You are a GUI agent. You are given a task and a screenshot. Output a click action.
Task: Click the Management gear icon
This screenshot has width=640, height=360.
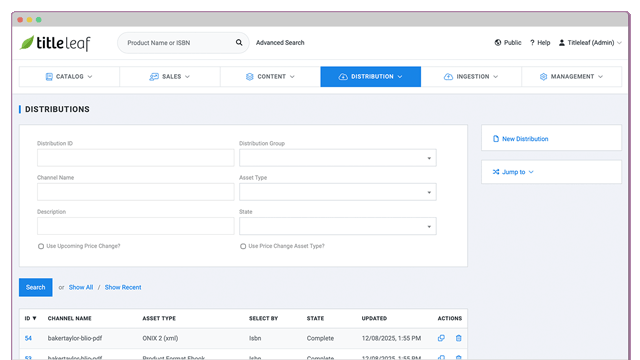(x=543, y=77)
